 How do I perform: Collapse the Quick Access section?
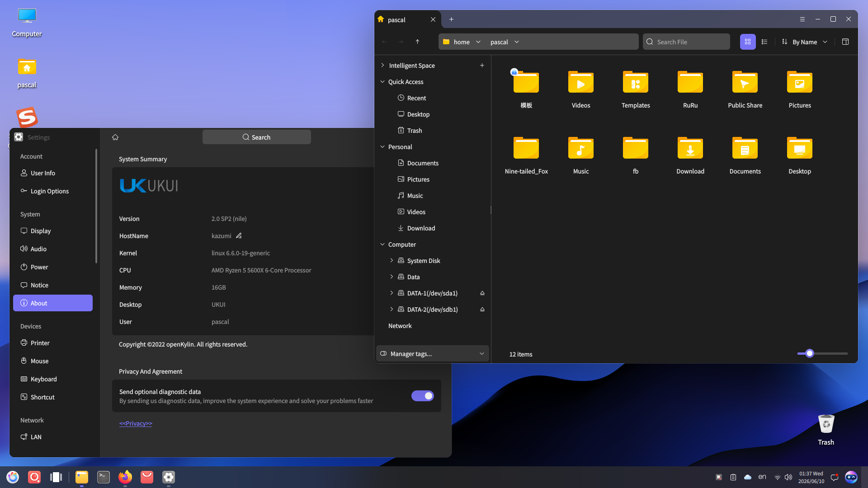pyautogui.click(x=382, y=81)
